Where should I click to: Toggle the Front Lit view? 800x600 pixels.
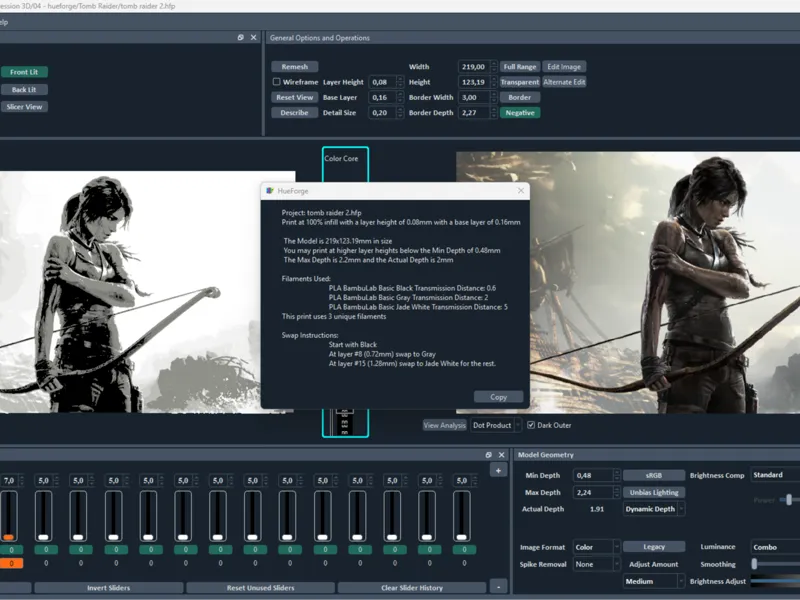point(24,72)
